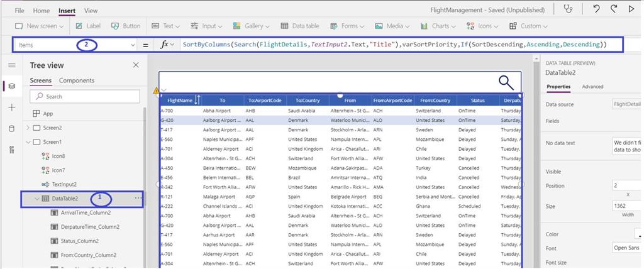The width and height of the screenshot is (644, 269).
Task: Open the App checker stethoscope icon
Action: click(x=569, y=9)
